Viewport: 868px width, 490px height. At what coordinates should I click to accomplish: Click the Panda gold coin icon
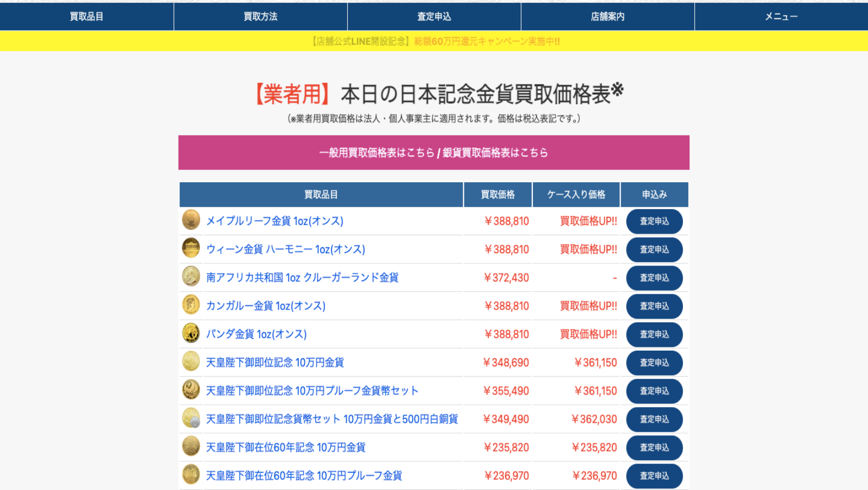click(191, 333)
